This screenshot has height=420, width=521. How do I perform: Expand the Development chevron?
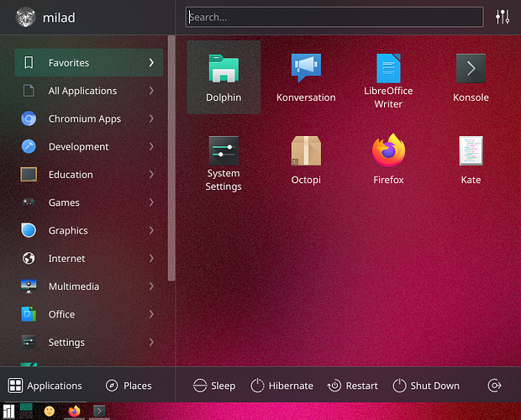pyautogui.click(x=151, y=146)
